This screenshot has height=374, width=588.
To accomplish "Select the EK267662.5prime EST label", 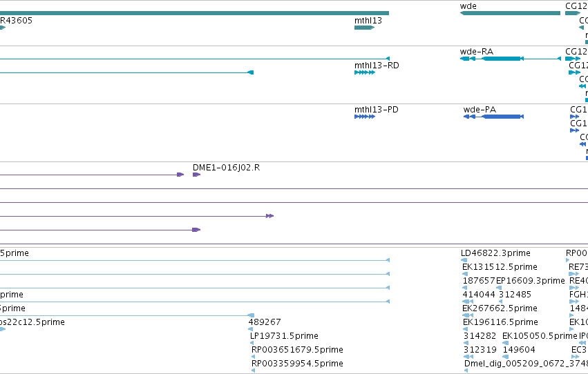I will click(500, 308).
